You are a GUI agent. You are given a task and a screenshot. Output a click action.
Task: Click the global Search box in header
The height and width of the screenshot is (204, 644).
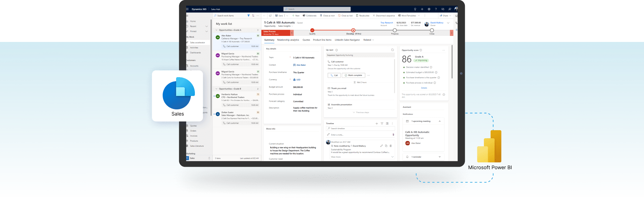click(x=317, y=9)
